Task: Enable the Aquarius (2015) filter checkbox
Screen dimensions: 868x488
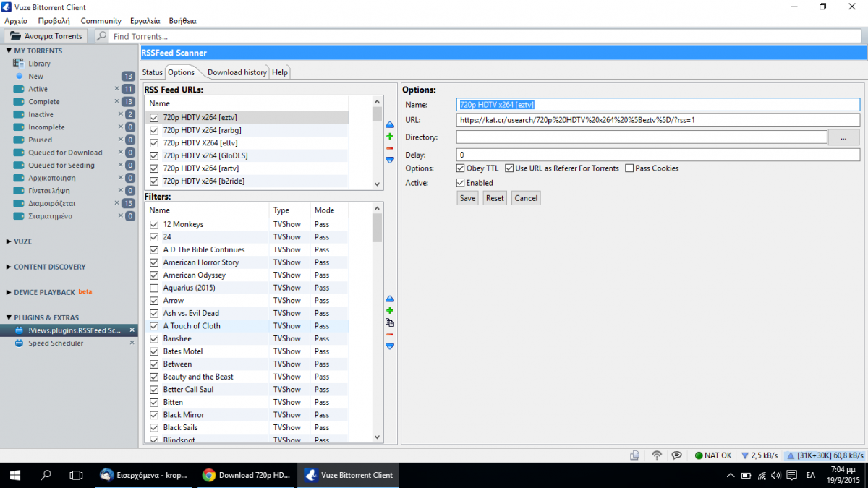Action: click(x=154, y=288)
